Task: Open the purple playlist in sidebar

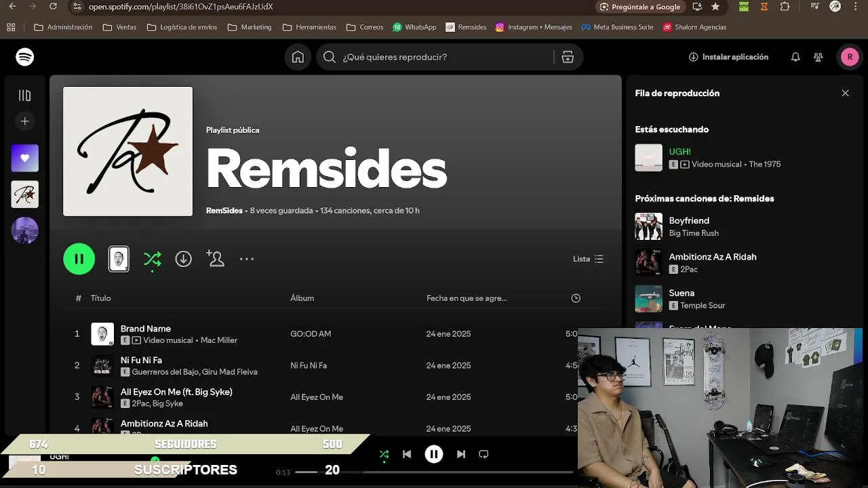Action: pos(25,230)
